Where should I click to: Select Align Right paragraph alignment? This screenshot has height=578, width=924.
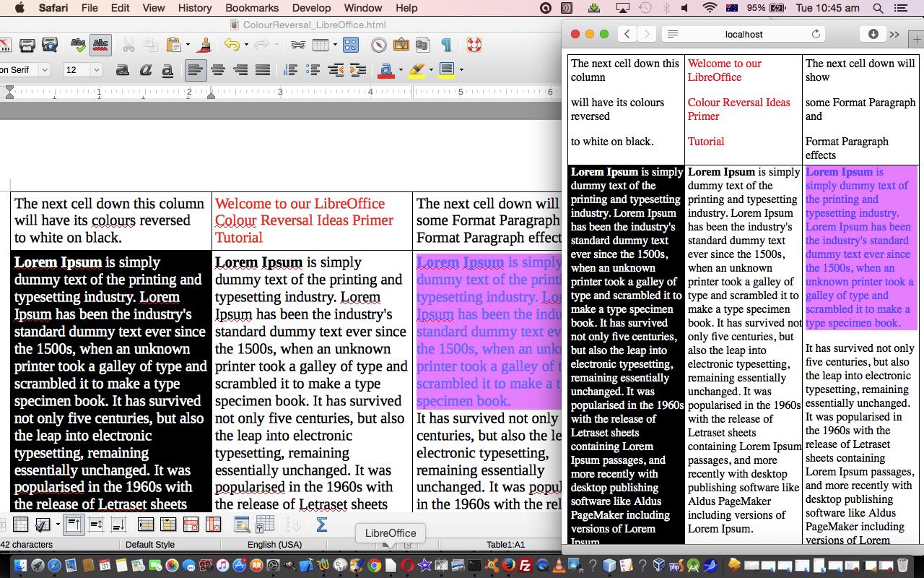tap(240, 70)
